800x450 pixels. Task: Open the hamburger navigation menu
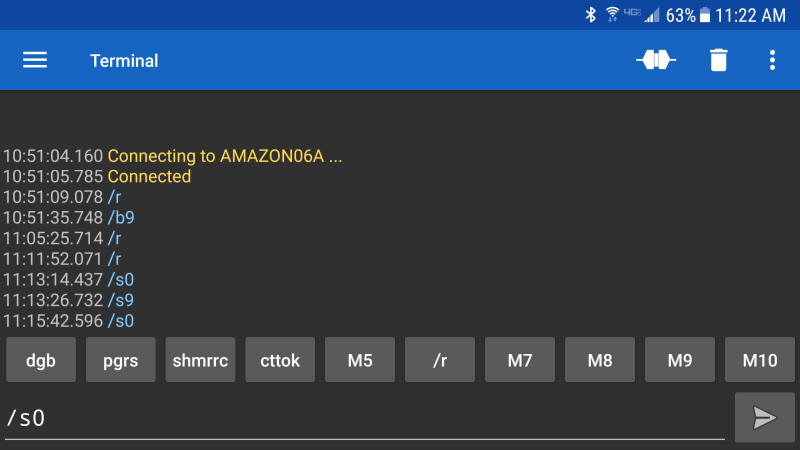tap(35, 60)
